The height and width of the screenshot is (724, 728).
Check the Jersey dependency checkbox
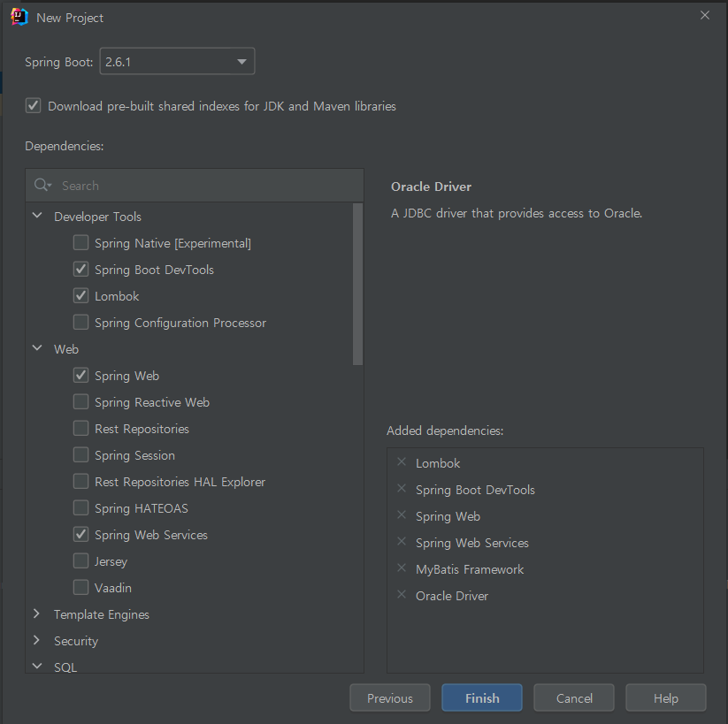pos(80,560)
